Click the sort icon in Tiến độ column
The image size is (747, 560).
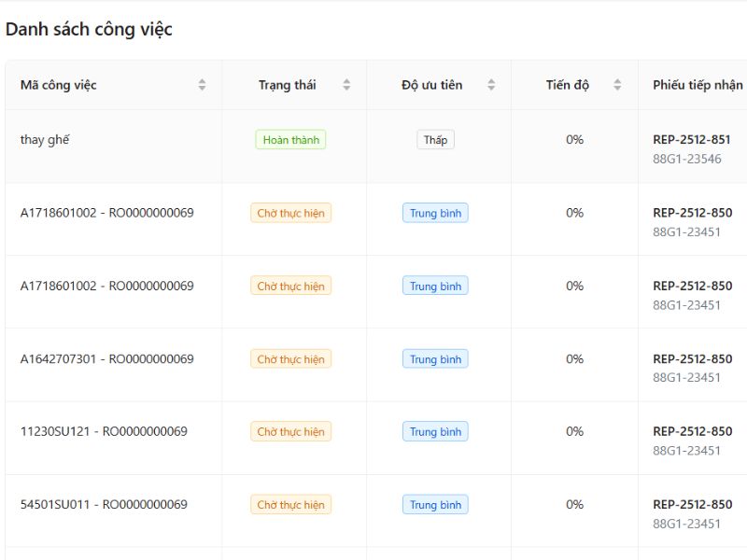coord(617,85)
